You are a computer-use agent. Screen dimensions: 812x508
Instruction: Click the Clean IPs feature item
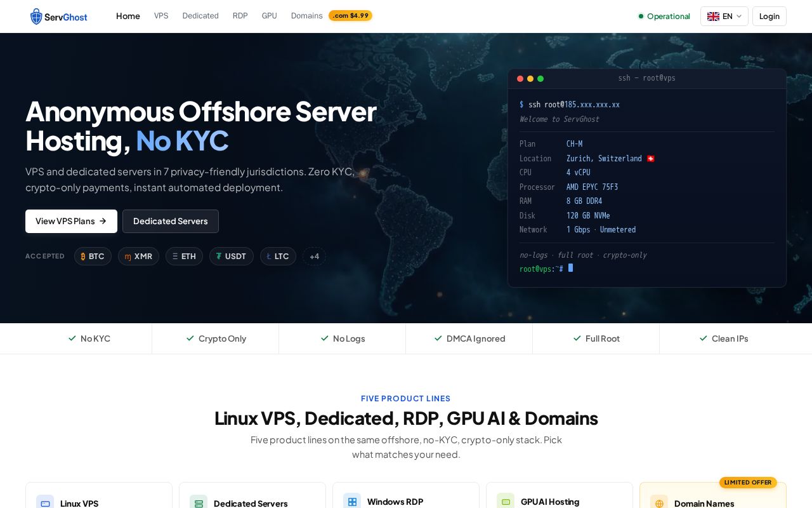coord(723,338)
